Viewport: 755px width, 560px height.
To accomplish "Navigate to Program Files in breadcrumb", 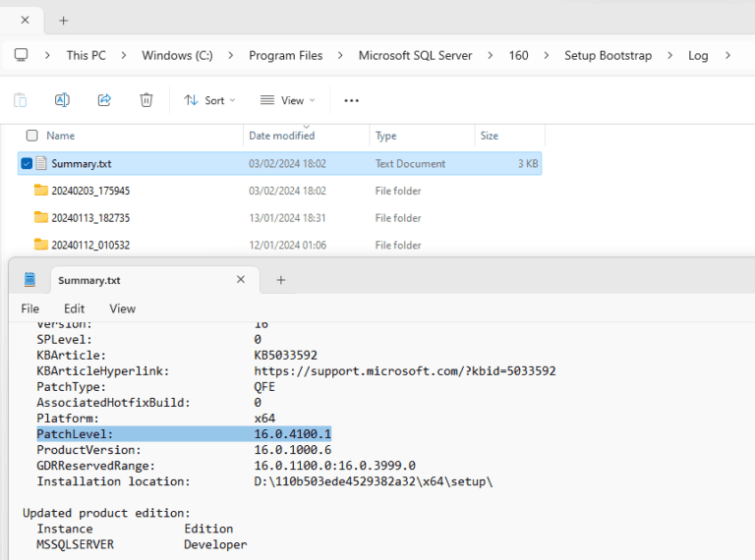I will pos(285,55).
